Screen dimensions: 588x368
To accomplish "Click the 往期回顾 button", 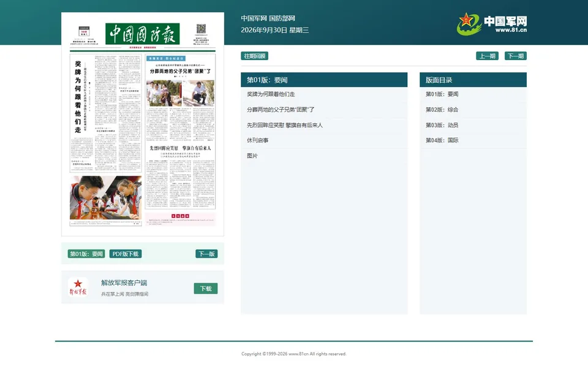I will (x=255, y=56).
